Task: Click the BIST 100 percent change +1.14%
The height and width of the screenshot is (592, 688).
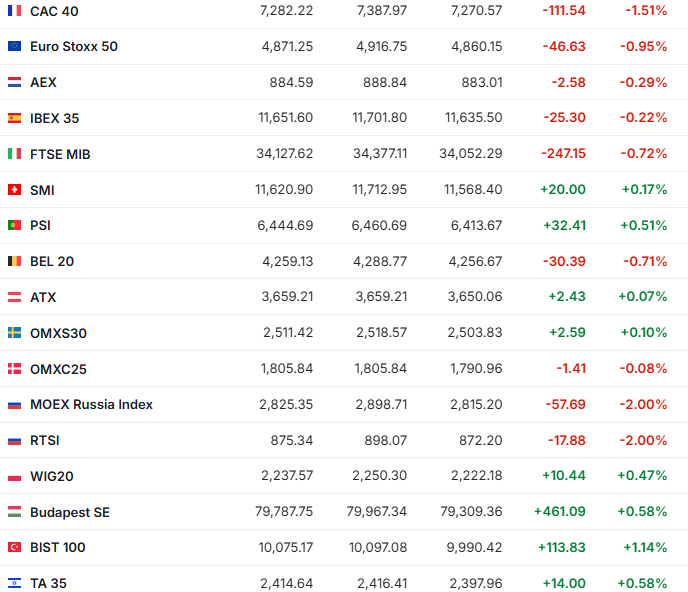Action: click(x=643, y=548)
